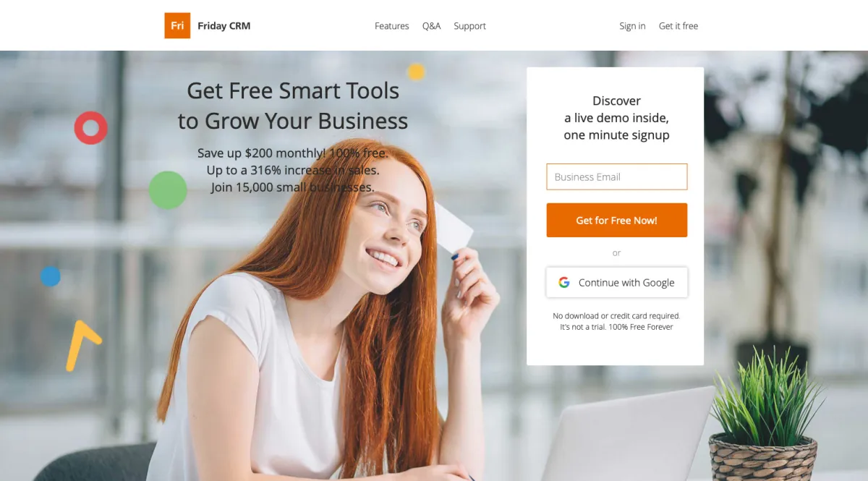Select the Get it free link
Viewport: 868px width, 481px height.
tap(678, 26)
